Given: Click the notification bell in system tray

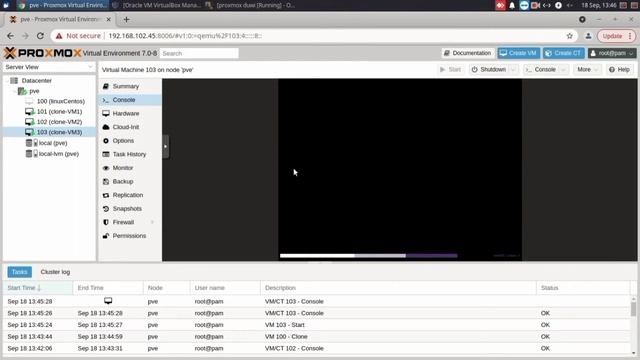Looking at the screenshot, I should point(512,5).
